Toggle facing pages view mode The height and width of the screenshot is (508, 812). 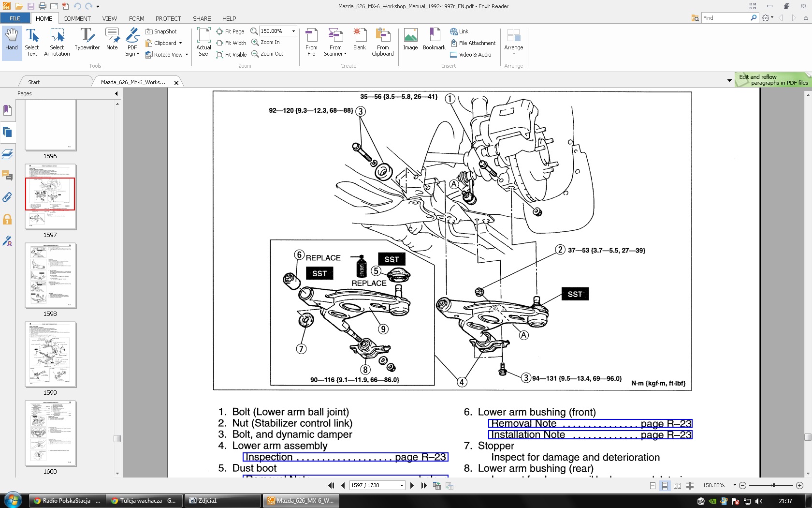(x=678, y=485)
